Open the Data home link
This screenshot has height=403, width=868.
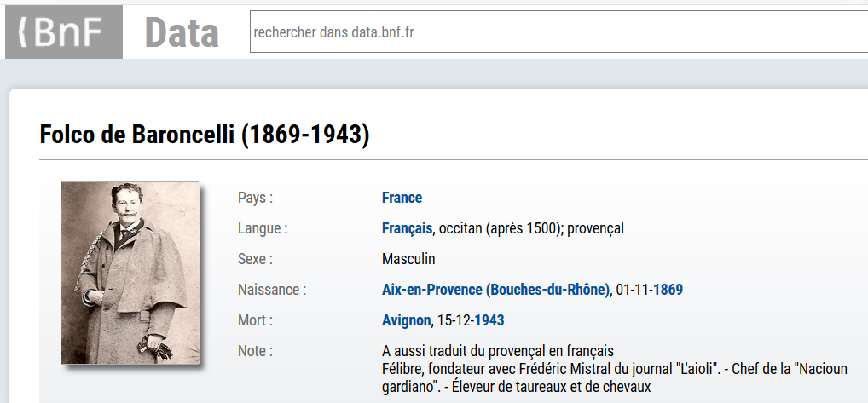pyautogui.click(x=182, y=32)
